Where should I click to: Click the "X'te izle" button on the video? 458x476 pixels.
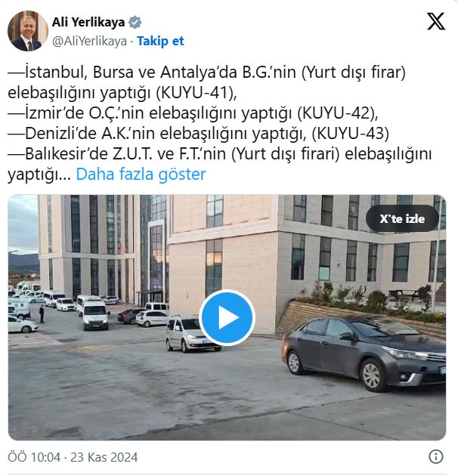click(402, 218)
